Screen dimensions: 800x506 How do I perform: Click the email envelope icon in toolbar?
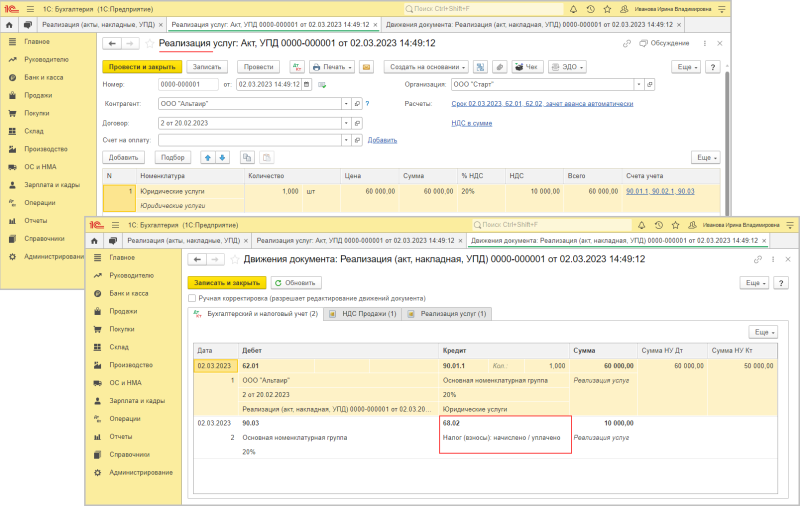tap(366, 67)
